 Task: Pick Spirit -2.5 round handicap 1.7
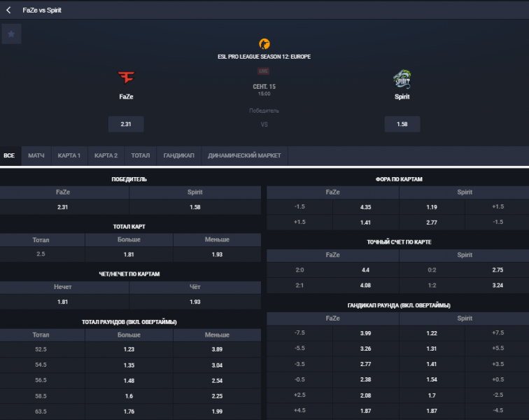pos(432,395)
